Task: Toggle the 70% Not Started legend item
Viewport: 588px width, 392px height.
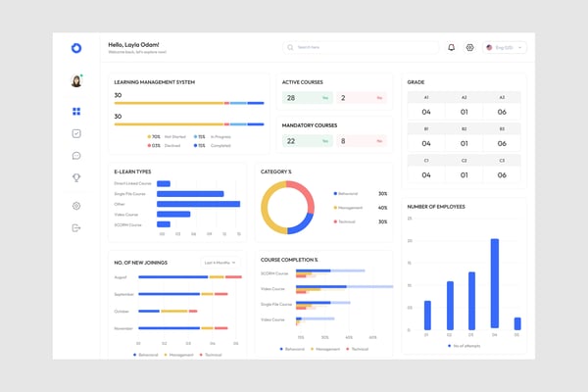Action: 167,137
